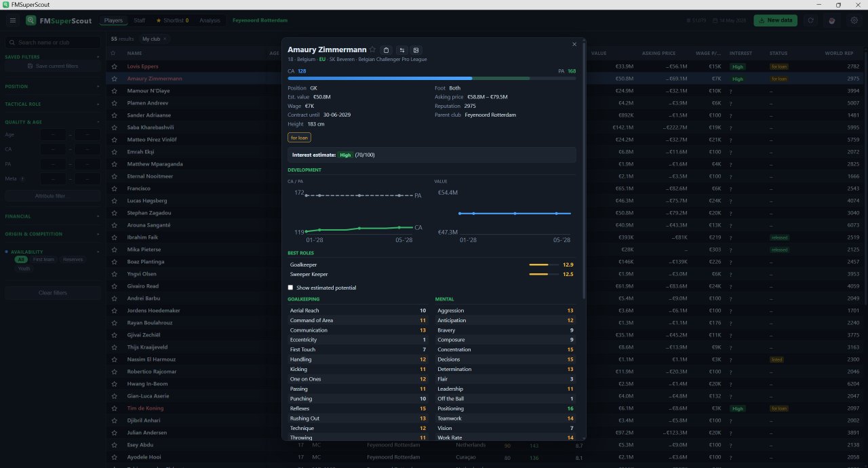Collapse the Availability section

tap(52, 252)
